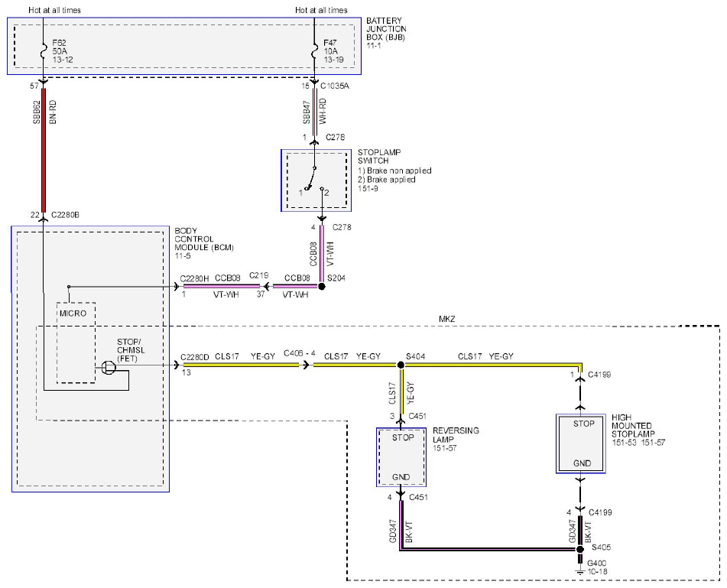
Task: Click the C4199 label at pin 4
Action: [600, 512]
